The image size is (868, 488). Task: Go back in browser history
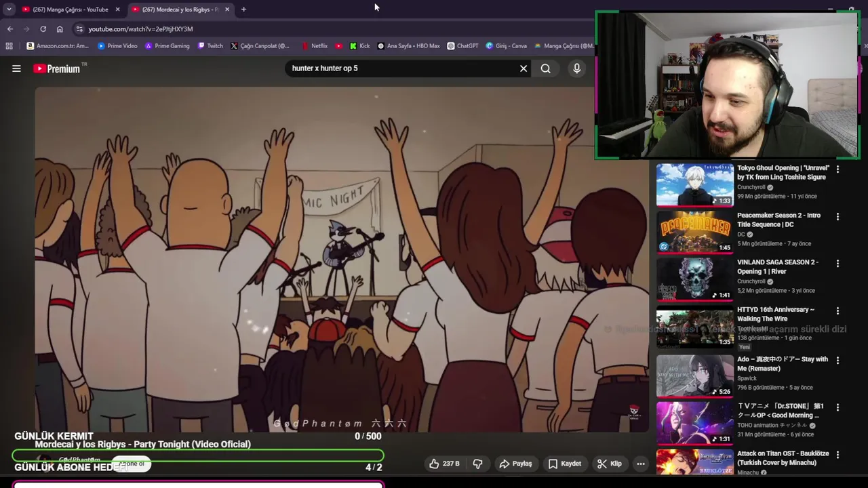pos(10,29)
